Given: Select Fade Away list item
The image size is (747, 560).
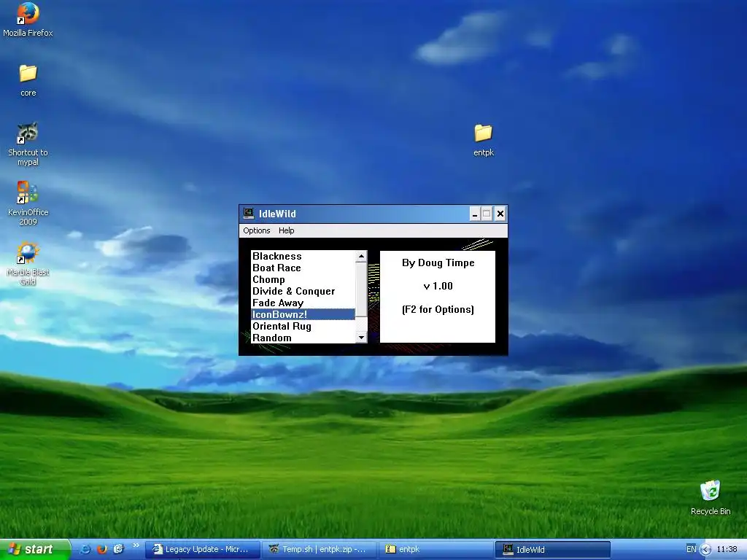Looking at the screenshot, I should [303, 303].
